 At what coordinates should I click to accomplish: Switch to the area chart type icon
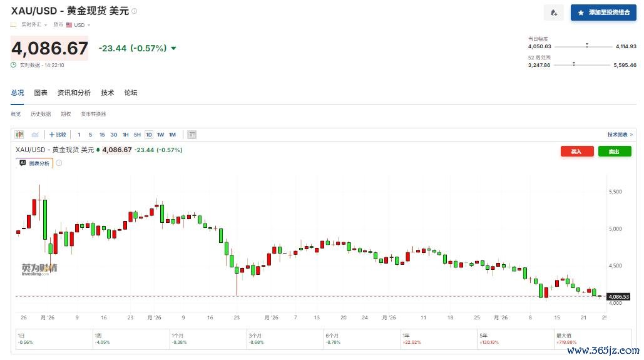coord(35,135)
